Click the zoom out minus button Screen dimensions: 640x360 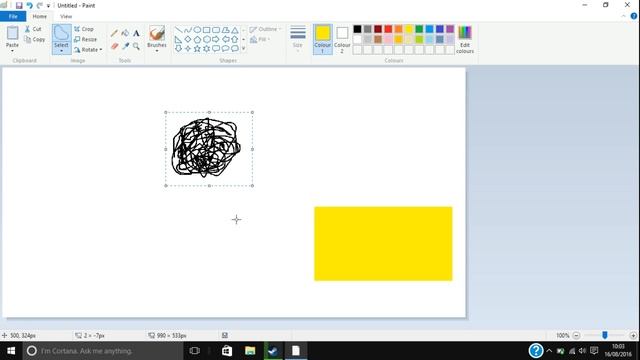576,336
